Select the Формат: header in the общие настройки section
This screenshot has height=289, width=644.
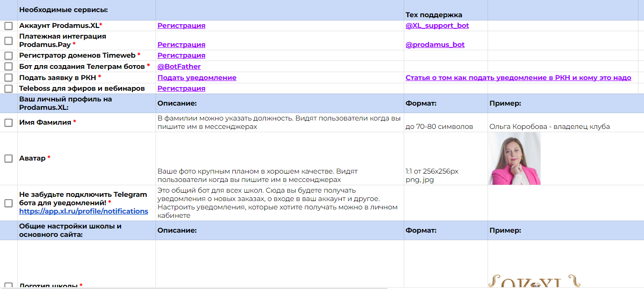coord(446,230)
